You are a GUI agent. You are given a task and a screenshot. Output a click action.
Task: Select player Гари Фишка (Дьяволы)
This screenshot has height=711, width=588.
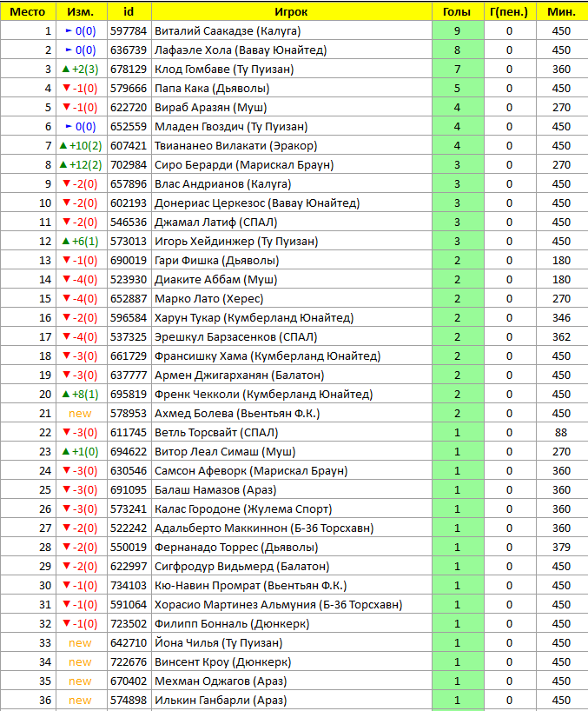coord(216,260)
